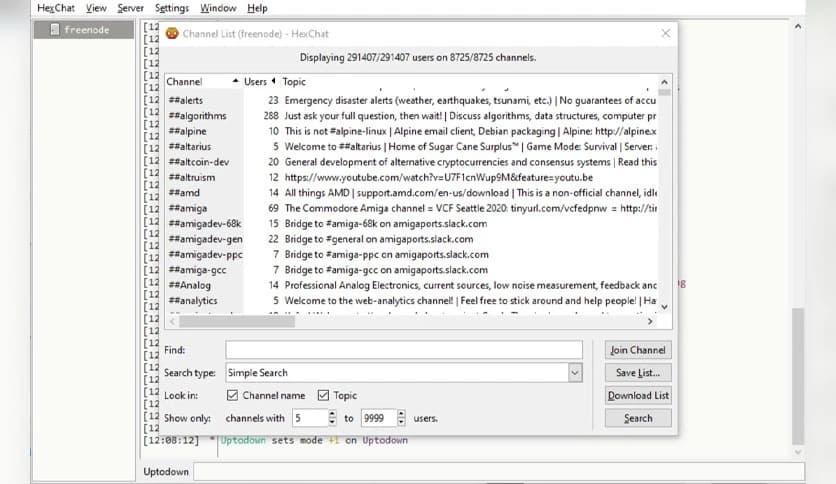Click the channel list scroll-left arrow
The width and height of the screenshot is (836, 484).
coord(172,321)
